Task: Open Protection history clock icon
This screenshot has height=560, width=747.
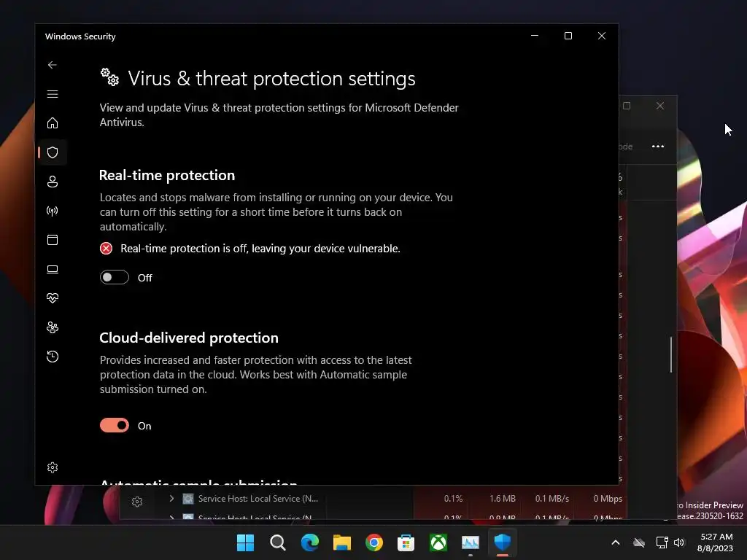Action: [x=53, y=356]
